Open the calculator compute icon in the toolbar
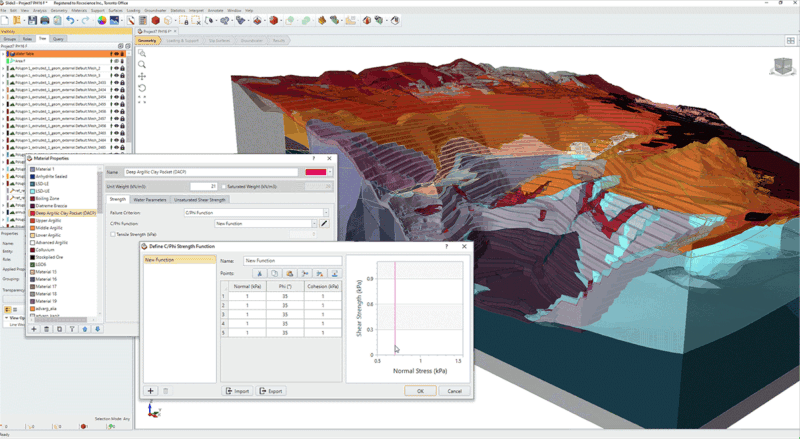Image resolution: width=800 pixels, height=439 pixels. coord(143,20)
